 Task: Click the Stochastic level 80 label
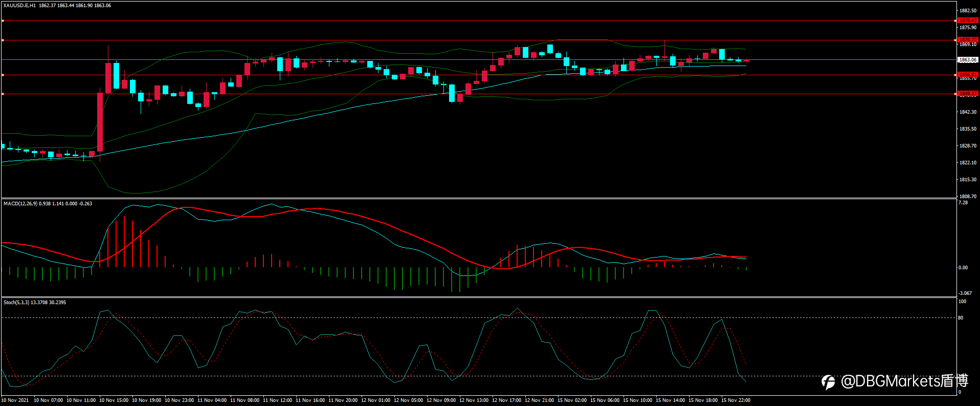click(x=961, y=318)
